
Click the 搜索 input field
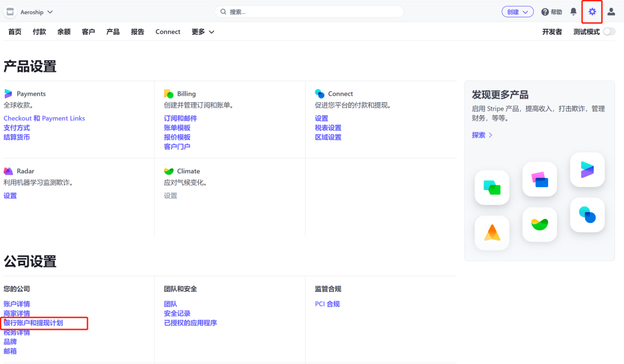coord(309,11)
